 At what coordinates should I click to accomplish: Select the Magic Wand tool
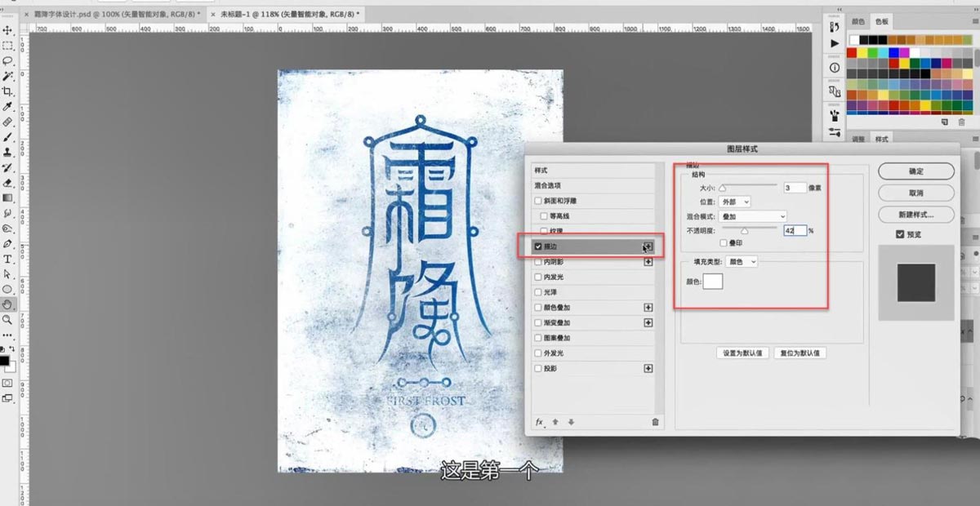tap(7, 77)
